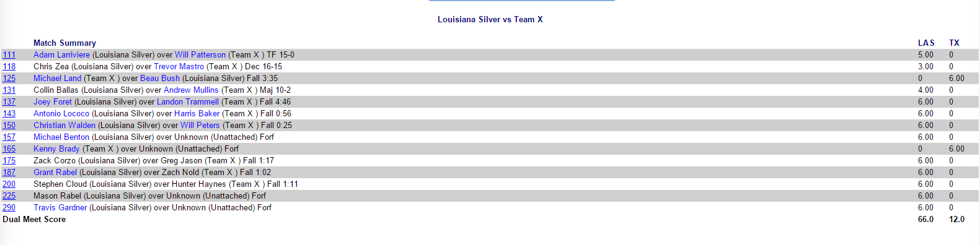
Task: Open Harris Baker's profile link
Action: pyautogui.click(x=196, y=114)
